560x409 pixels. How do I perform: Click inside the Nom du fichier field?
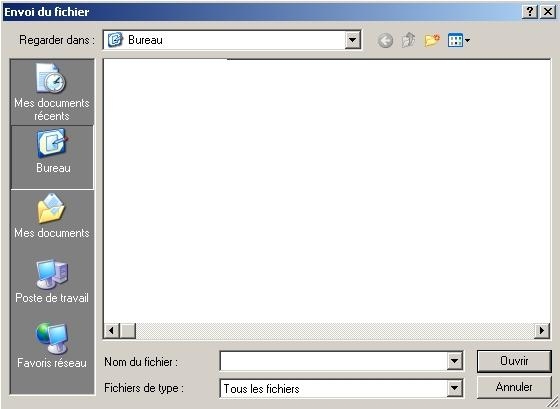(334, 361)
